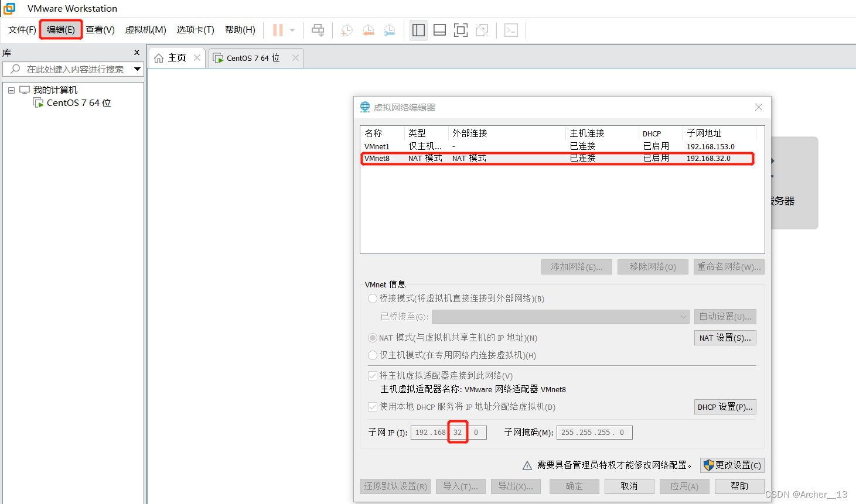
Task: Click the send Ctrl+Alt+Del toolbar icon
Action: (x=318, y=30)
